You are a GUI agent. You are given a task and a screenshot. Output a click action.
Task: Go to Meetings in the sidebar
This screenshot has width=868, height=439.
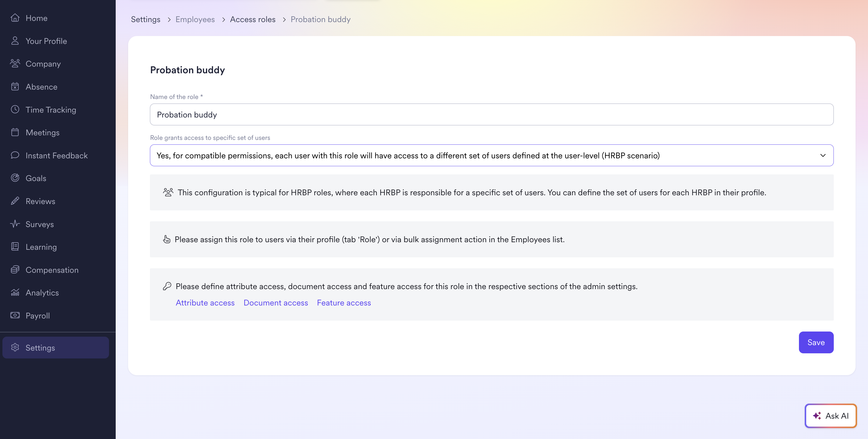[x=42, y=132]
